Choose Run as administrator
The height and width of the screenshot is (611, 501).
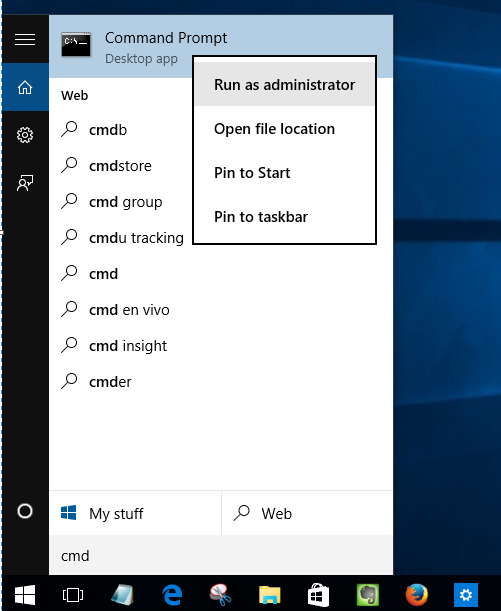(x=284, y=85)
